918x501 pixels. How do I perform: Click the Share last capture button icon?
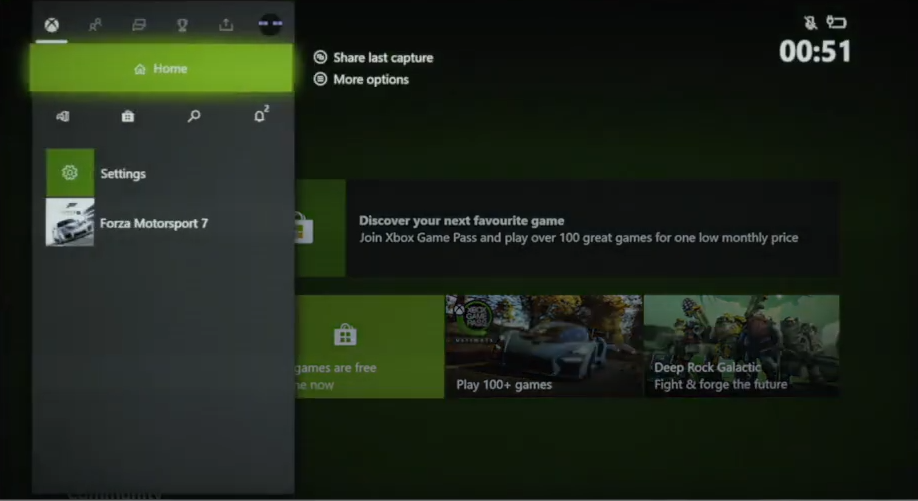320,57
